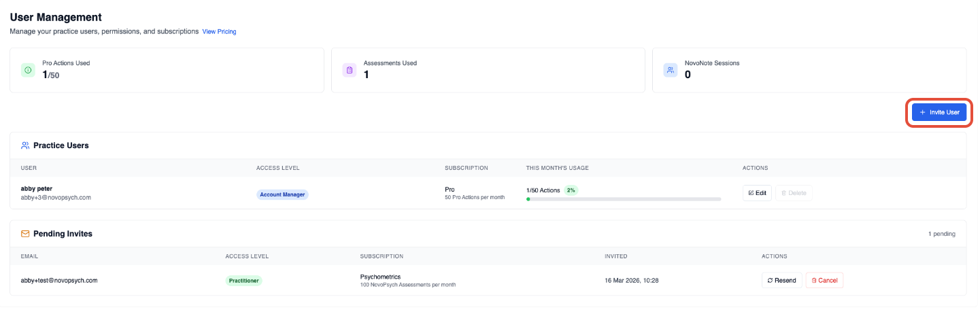980x314 pixels.
Task: Click the 2% usage badge
Action: pos(571,190)
